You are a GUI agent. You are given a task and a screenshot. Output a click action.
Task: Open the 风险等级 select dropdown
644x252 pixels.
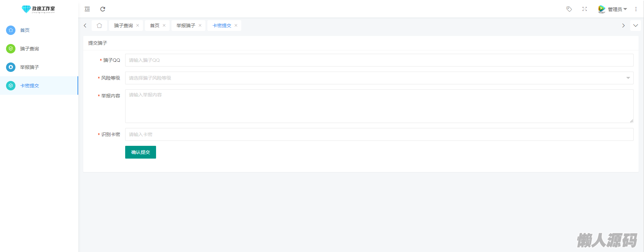[x=379, y=78]
